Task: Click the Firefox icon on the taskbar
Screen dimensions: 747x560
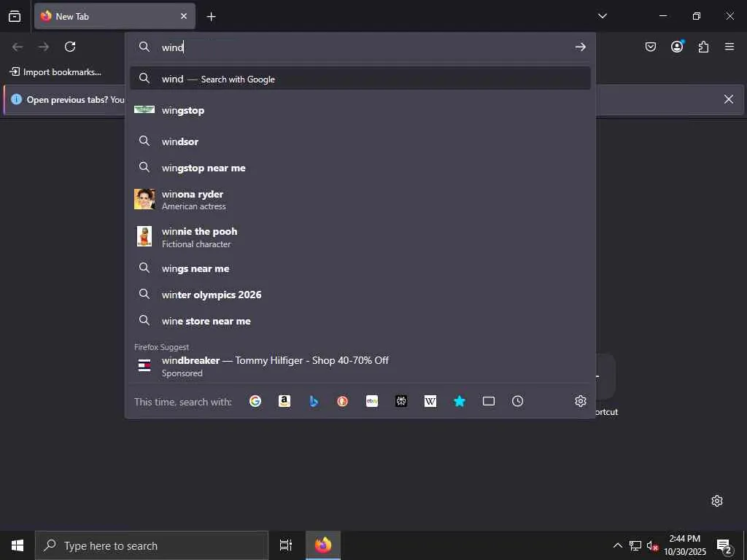Action: [323, 545]
